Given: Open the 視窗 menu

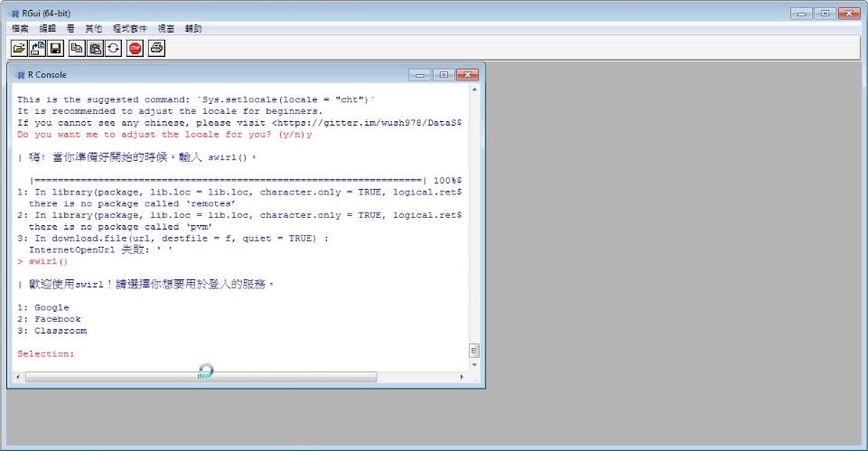Looking at the screenshot, I should 166,29.
